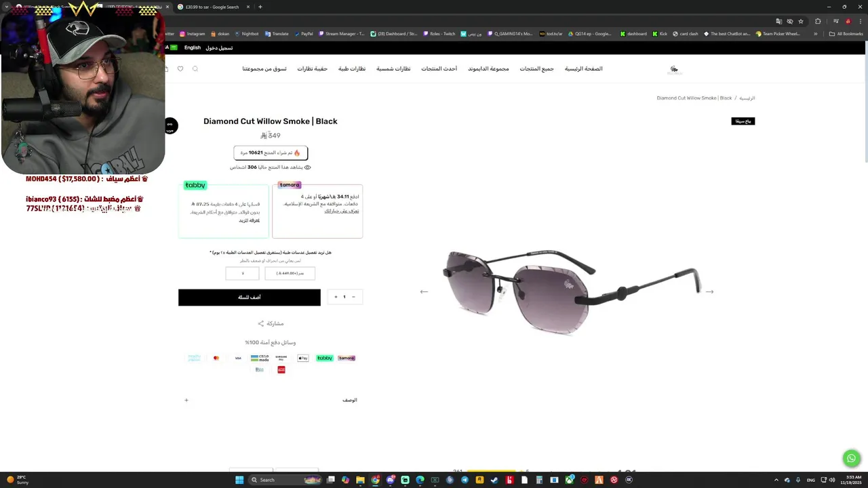Bookmark this page with star icon
The image size is (868, 488).
801,21
